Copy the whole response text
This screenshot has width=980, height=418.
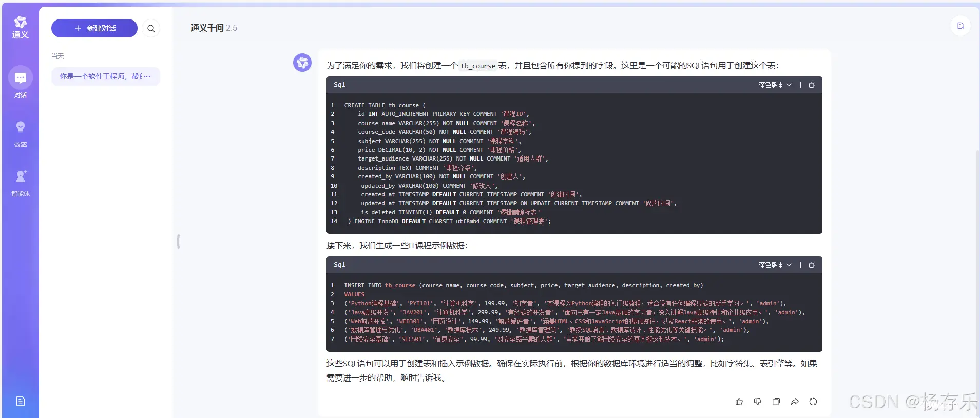[x=776, y=402]
